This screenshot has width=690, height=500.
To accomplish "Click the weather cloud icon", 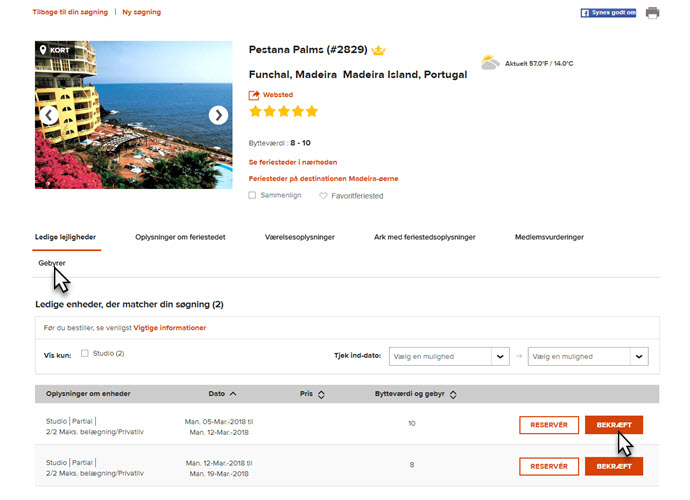I will tap(490, 63).
